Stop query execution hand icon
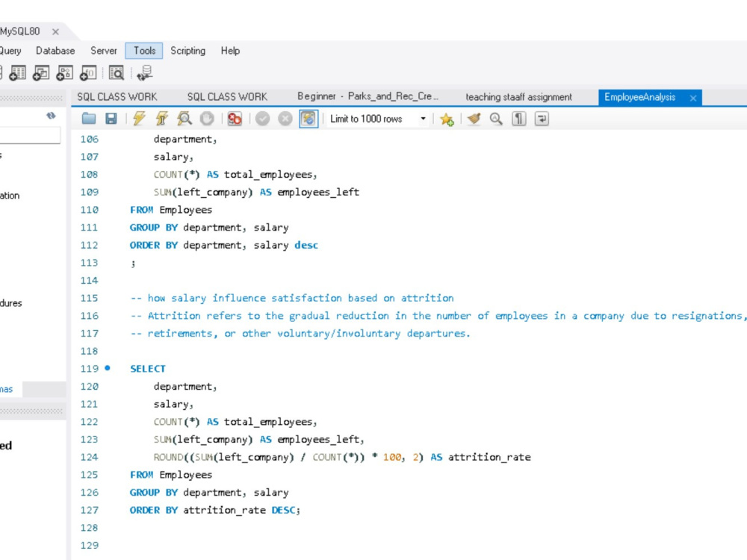Viewport: 747px width, 560px height. (207, 119)
